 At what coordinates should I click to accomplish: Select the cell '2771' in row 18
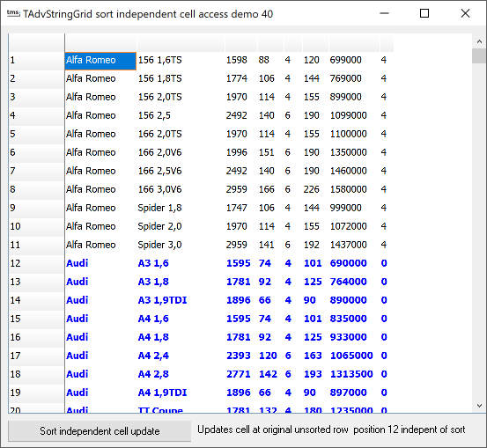241,375
